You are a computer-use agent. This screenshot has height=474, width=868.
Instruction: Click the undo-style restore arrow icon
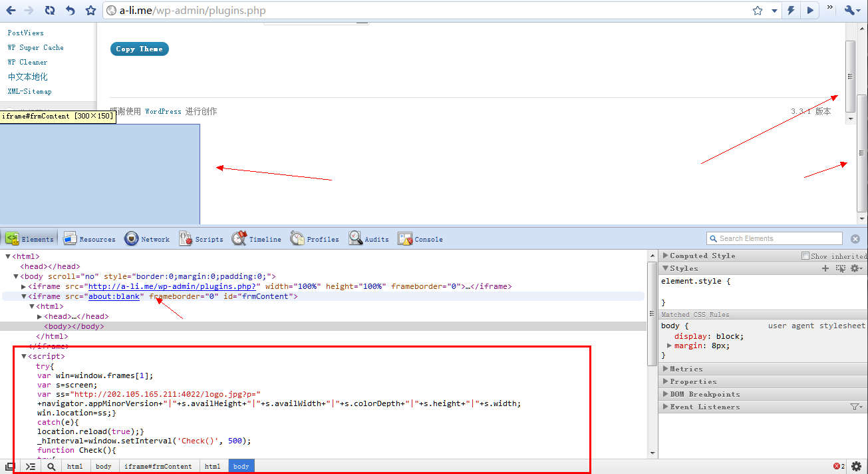pyautogui.click(x=71, y=11)
